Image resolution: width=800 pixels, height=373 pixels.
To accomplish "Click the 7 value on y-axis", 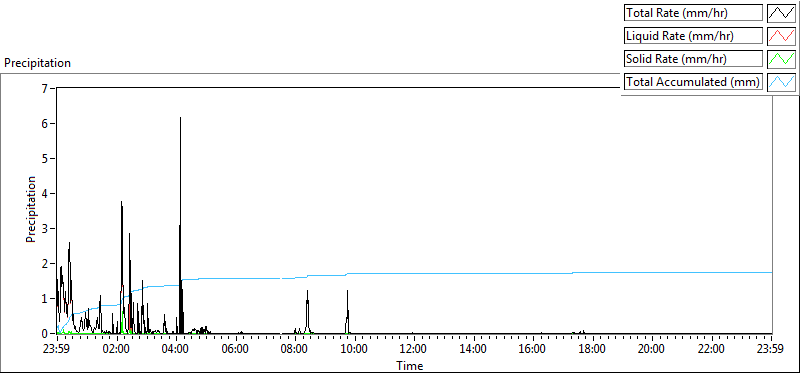I will click(44, 89).
